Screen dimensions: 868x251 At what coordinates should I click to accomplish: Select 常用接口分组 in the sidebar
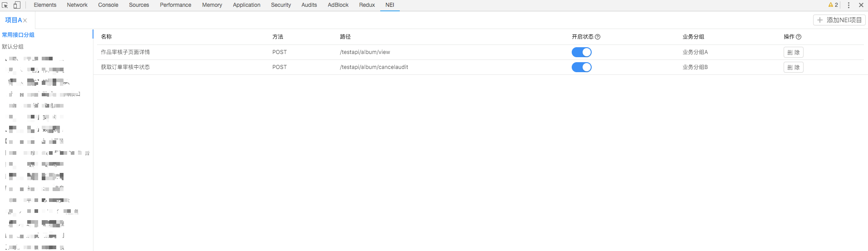coord(18,35)
